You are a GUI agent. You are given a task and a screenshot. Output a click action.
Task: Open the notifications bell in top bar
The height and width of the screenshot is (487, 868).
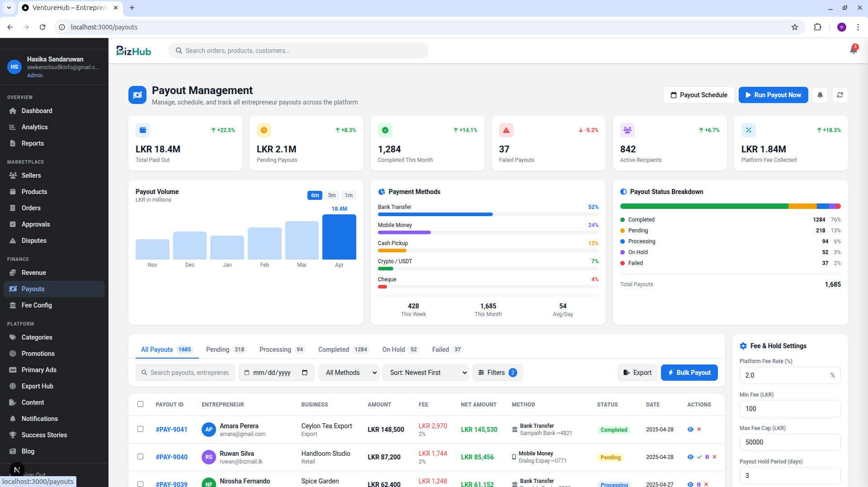click(854, 50)
